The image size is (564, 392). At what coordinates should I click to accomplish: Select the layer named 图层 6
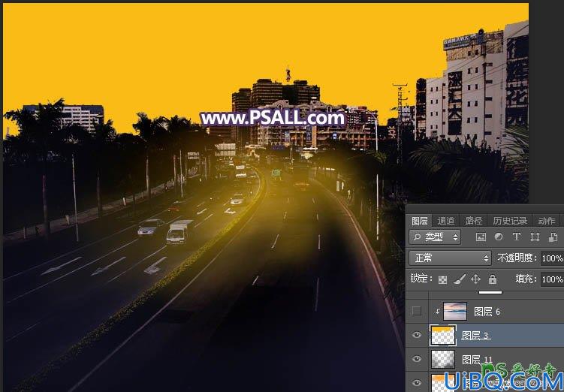tap(487, 312)
